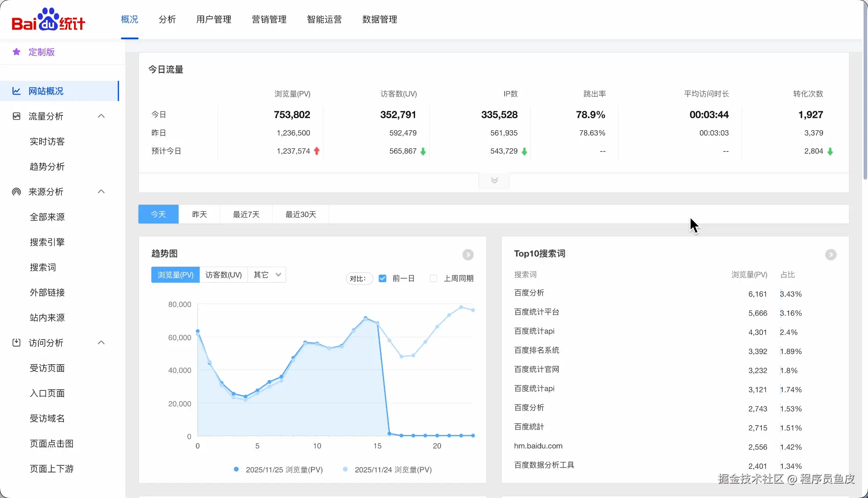
Task: Click the 2025/11/25 legend color dot
Action: 236,469
